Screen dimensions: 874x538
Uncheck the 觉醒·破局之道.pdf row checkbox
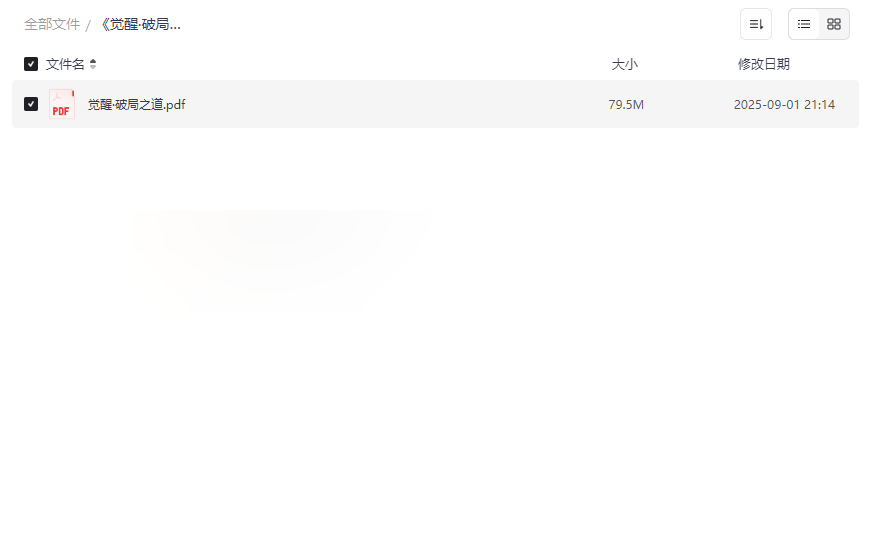click(31, 104)
